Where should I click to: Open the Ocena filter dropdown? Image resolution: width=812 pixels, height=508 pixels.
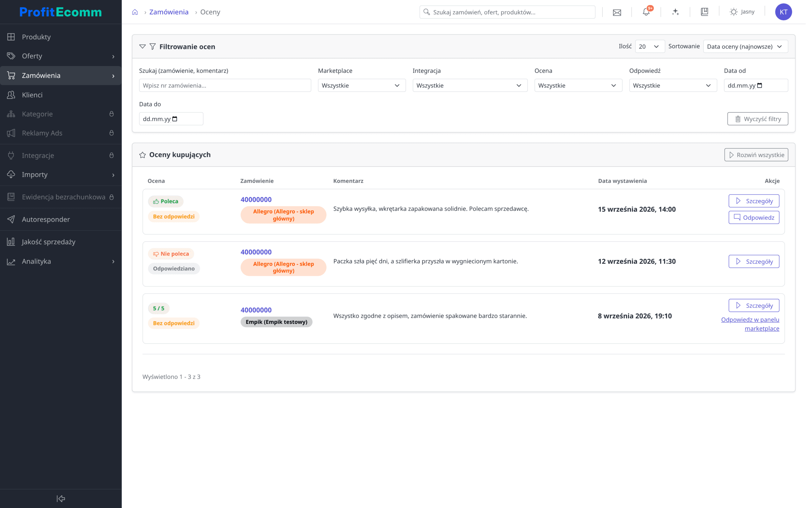pyautogui.click(x=578, y=85)
